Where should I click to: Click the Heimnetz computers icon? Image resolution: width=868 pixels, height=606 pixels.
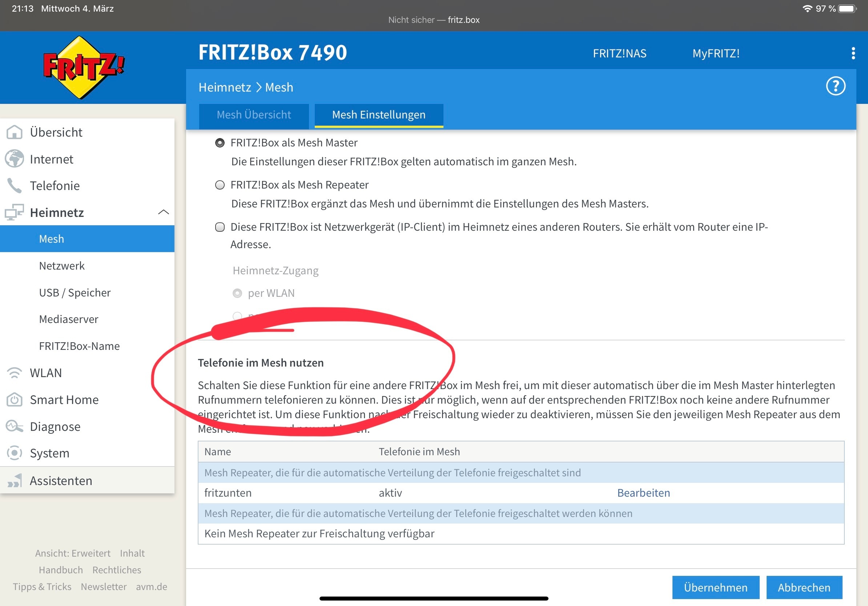15,212
